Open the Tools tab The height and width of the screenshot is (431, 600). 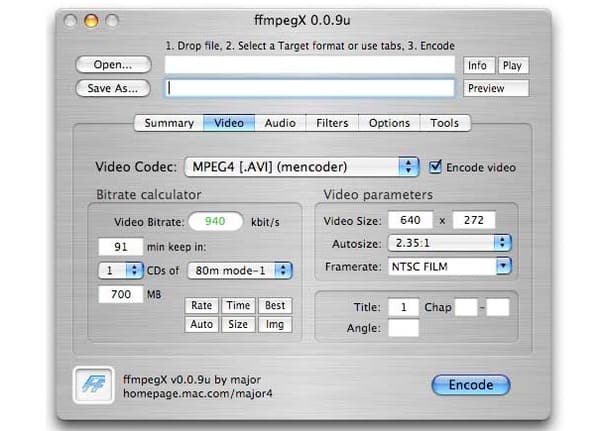pos(445,123)
